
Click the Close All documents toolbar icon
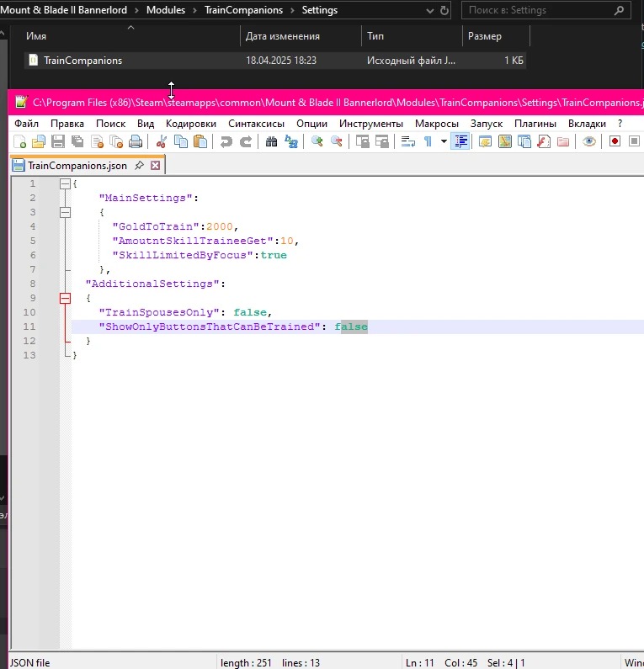pyautogui.click(x=116, y=141)
